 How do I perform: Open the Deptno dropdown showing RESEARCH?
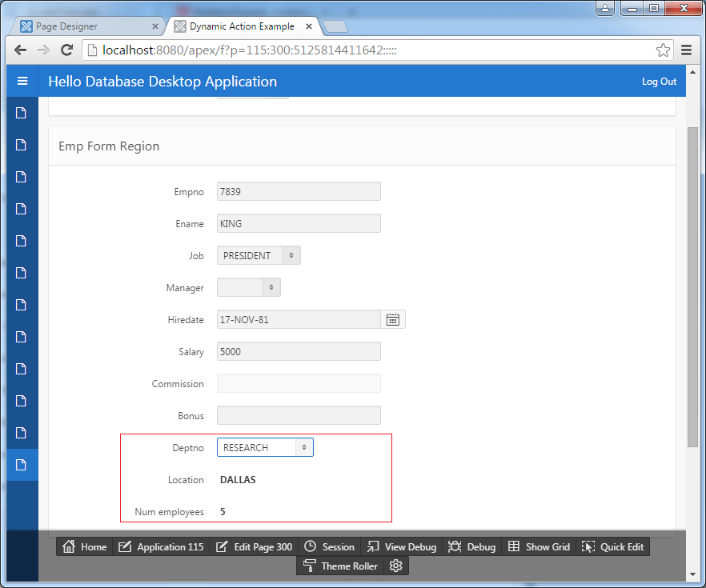click(265, 447)
